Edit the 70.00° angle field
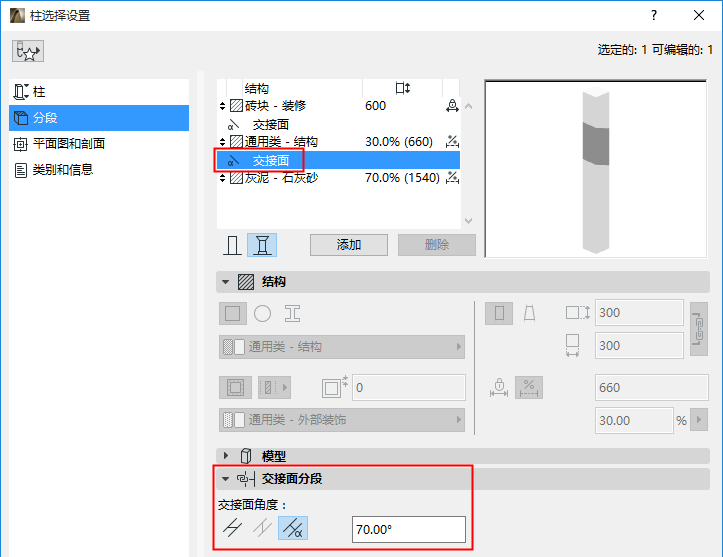723x557 pixels. pos(409,529)
